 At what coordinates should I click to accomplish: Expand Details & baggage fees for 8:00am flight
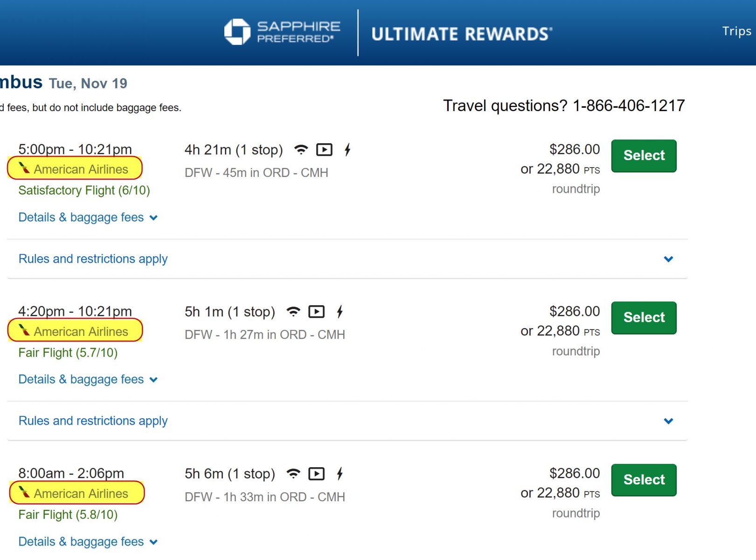88,542
